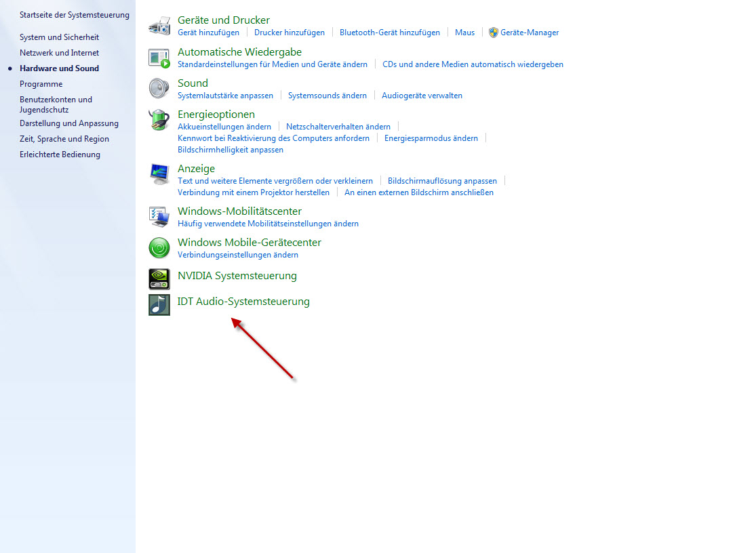Select the Energieoptionen battery icon
Image resolution: width=756 pixels, height=553 pixels.
[x=159, y=120]
